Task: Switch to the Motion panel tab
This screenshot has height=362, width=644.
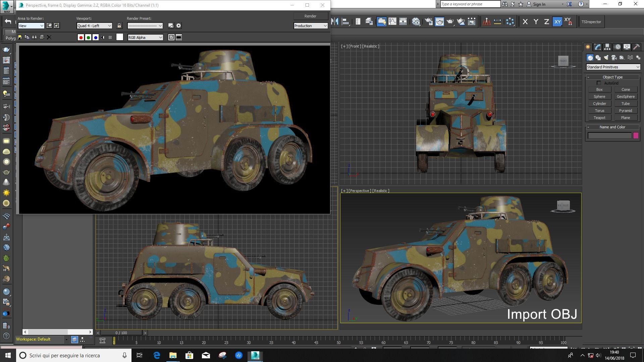Action: [617, 47]
